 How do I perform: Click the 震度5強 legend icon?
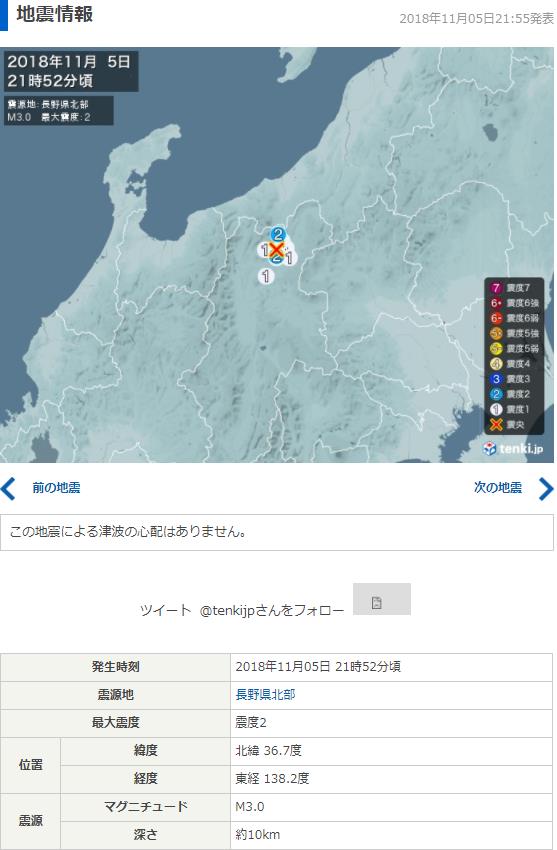point(496,333)
